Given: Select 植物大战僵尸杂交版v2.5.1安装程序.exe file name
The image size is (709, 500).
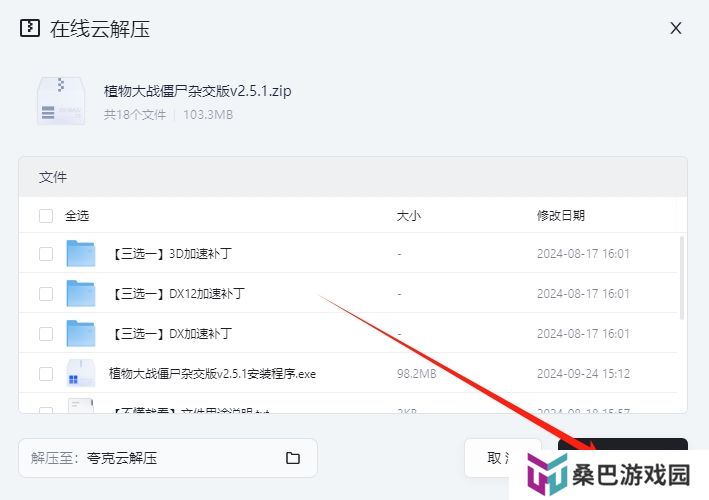Looking at the screenshot, I should (213, 374).
